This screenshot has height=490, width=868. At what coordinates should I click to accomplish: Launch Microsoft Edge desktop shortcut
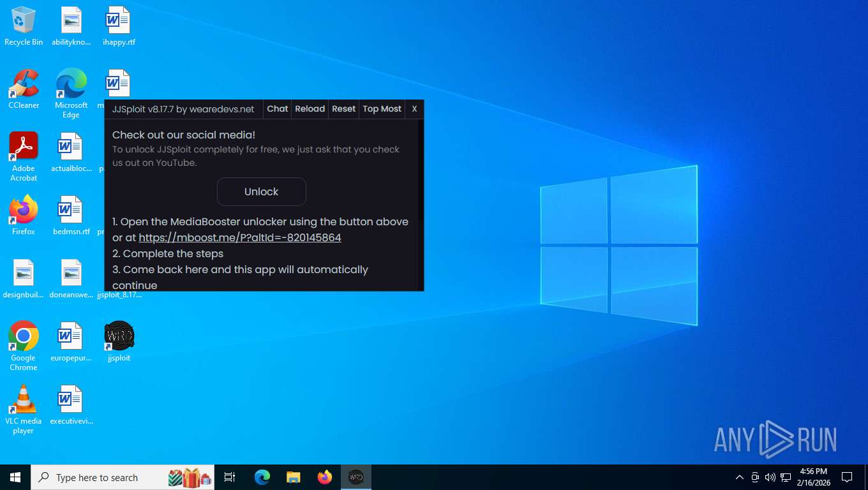click(x=71, y=93)
